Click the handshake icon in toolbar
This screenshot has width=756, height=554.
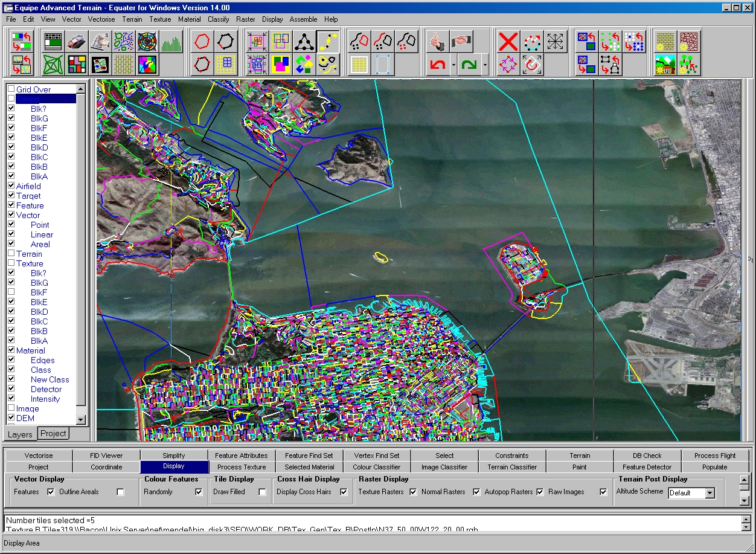[x=461, y=42]
